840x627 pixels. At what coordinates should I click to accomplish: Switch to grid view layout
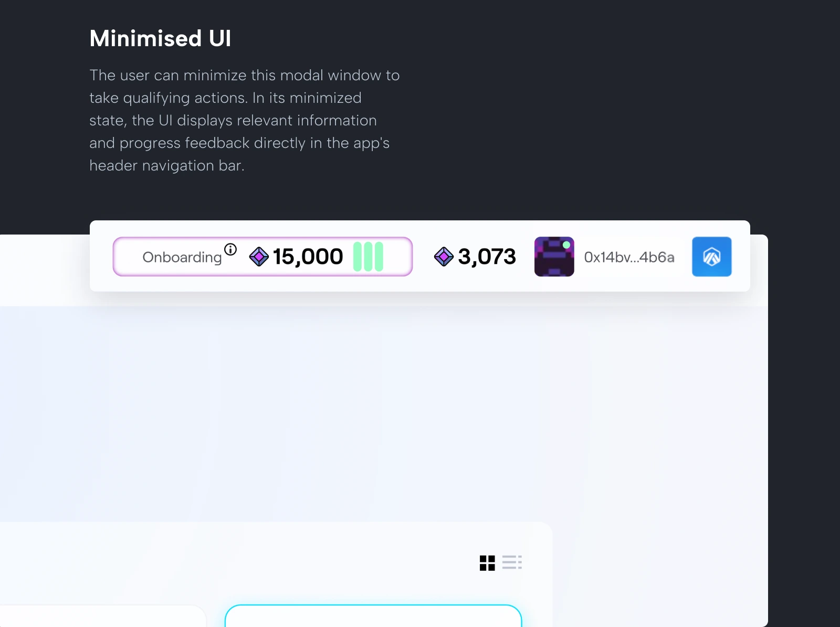tap(487, 563)
